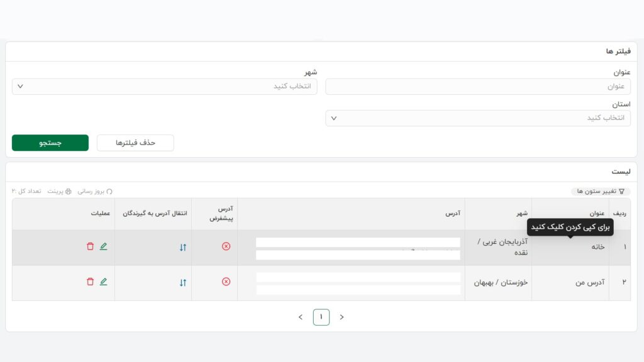Delete the خانه address using the trash icon
Screen dimensions: 644x362
[90, 246]
